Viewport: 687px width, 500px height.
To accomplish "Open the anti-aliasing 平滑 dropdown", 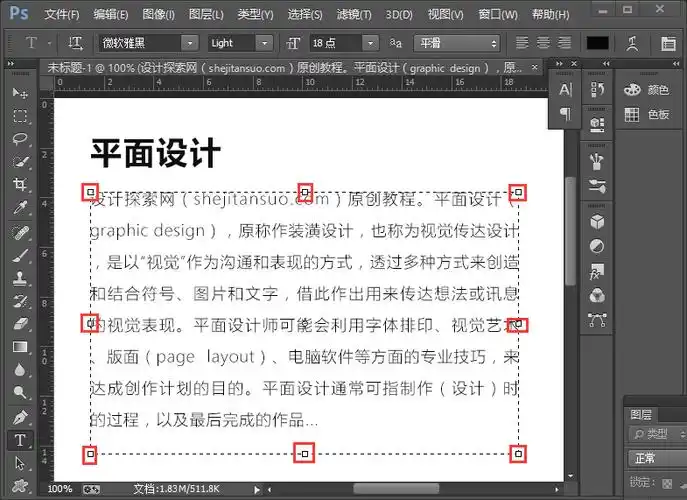I will [457, 43].
